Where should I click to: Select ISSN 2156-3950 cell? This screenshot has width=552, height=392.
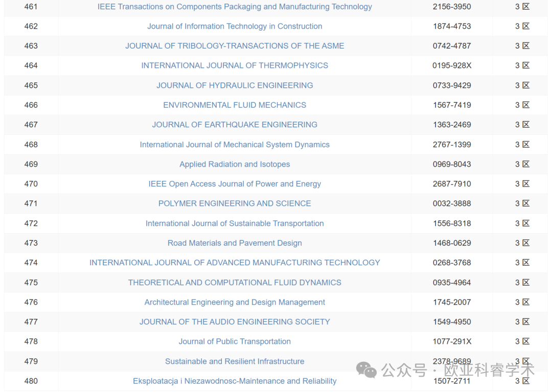point(452,7)
